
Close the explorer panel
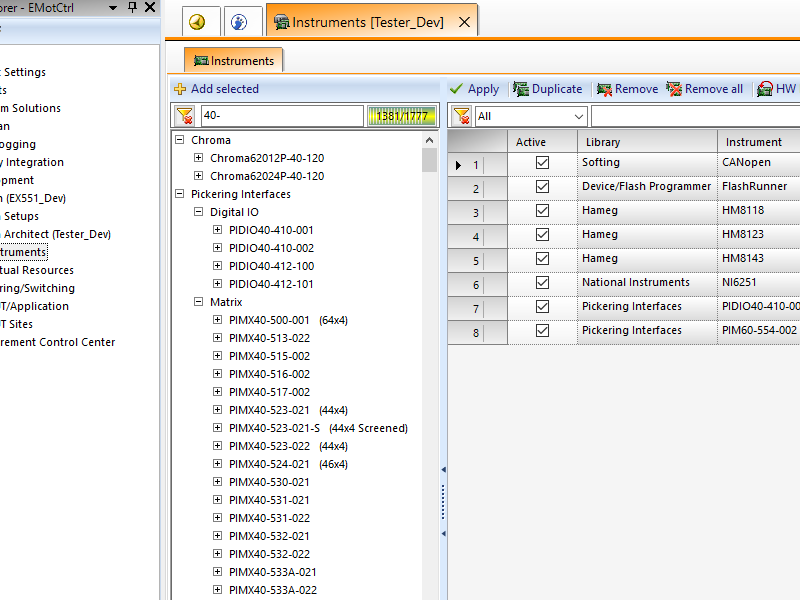coord(150,7)
